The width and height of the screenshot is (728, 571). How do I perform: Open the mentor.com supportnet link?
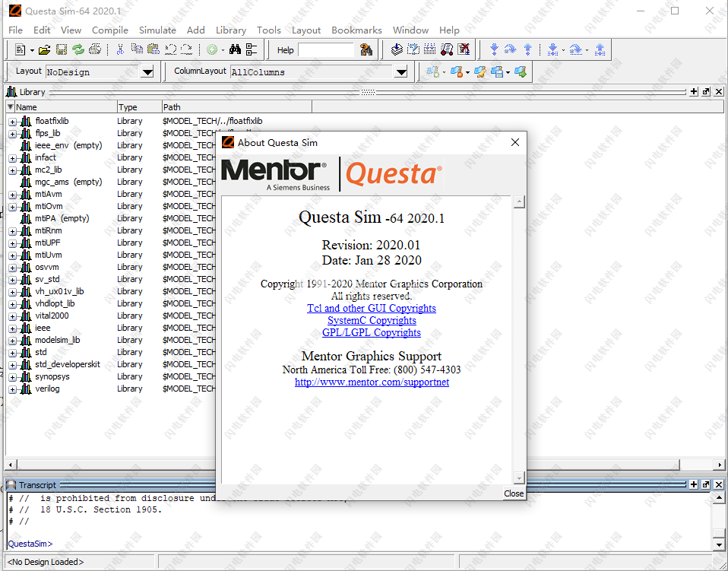(372, 382)
